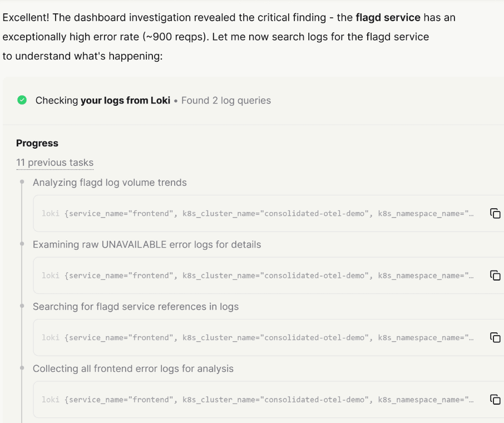Expand '11 previous tasks'
504x423 pixels.
(x=54, y=163)
